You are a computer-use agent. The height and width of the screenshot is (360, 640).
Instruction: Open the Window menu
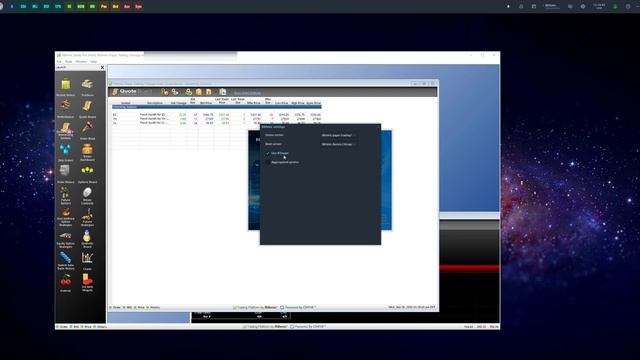(81, 62)
